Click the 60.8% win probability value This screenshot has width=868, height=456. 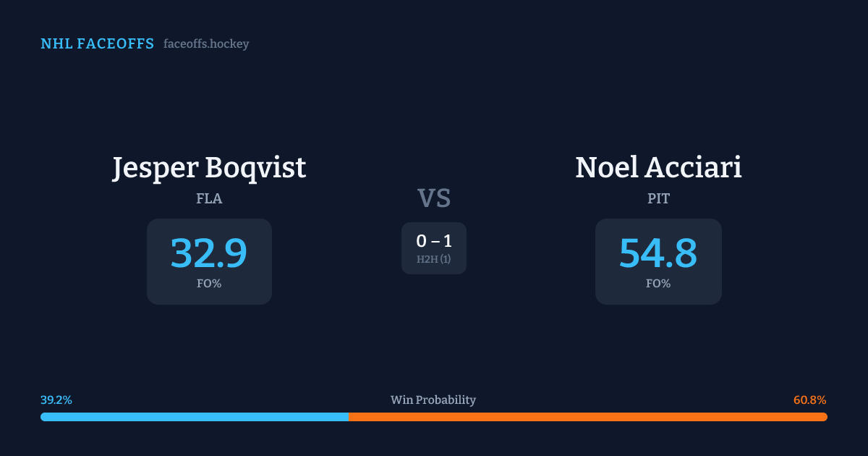point(809,400)
